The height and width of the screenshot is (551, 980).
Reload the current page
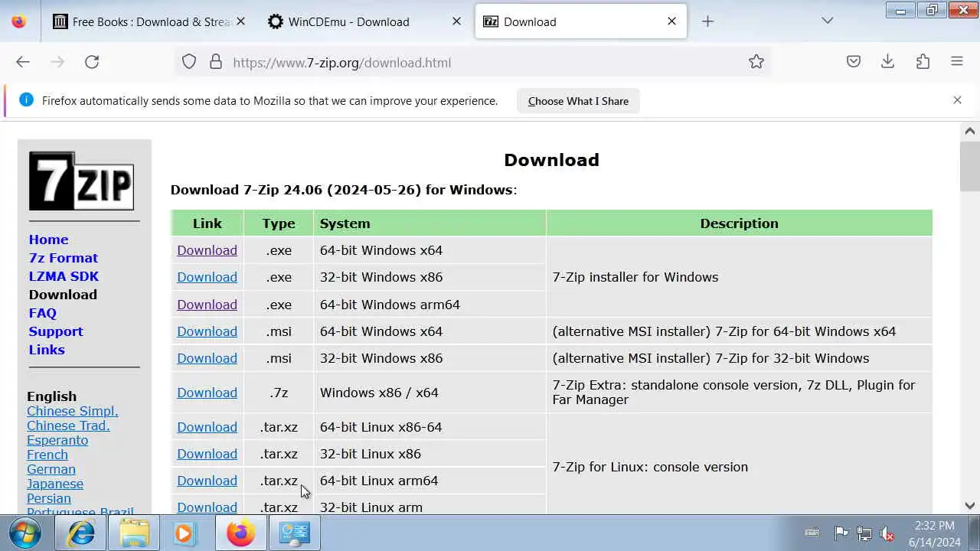pyautogui.click(x=92, y=62)
